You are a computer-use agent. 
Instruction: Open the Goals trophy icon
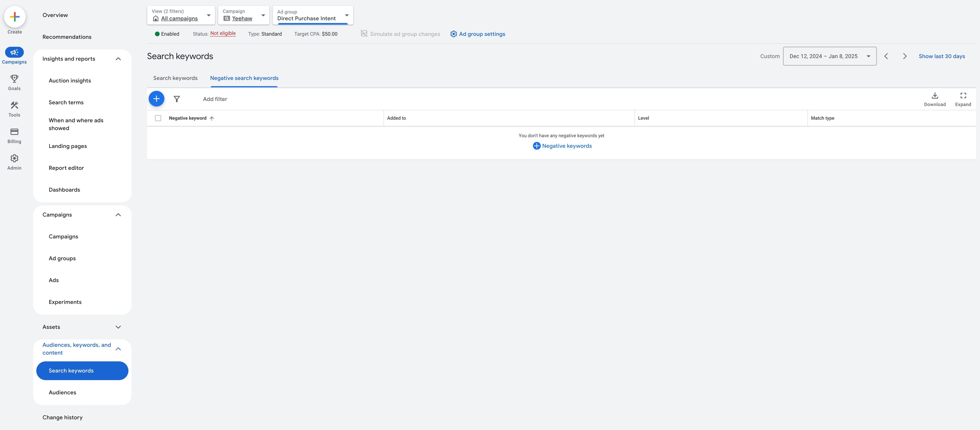(x=14, y=78)
